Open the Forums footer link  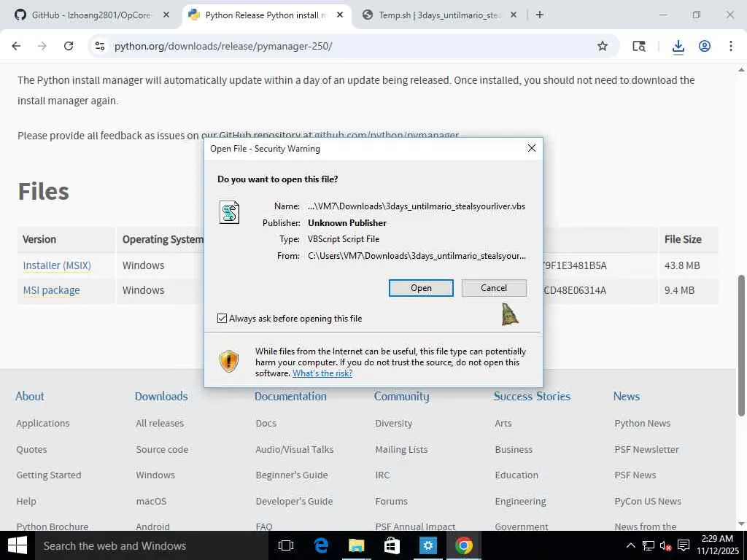coord(391,502)
